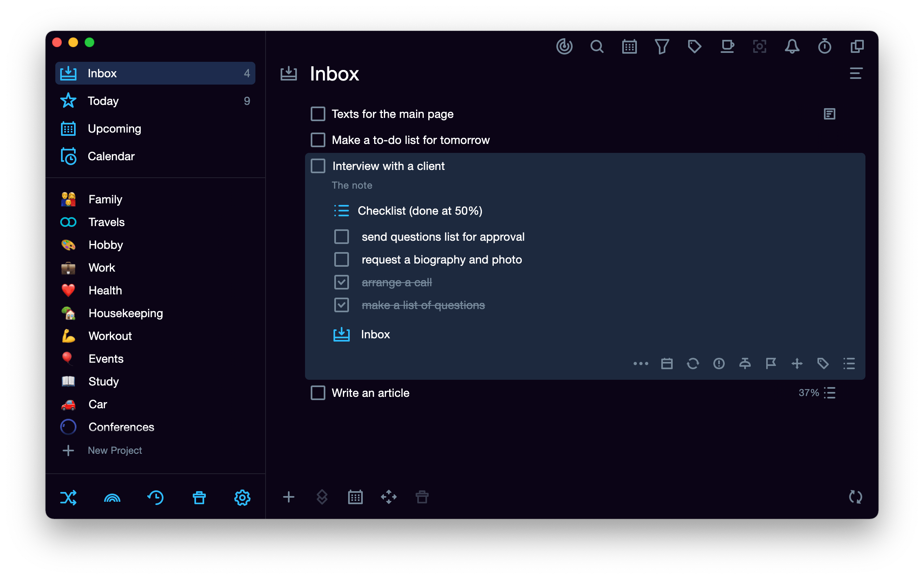
Task: Create a project with New Project
Action: pos(102,451)
